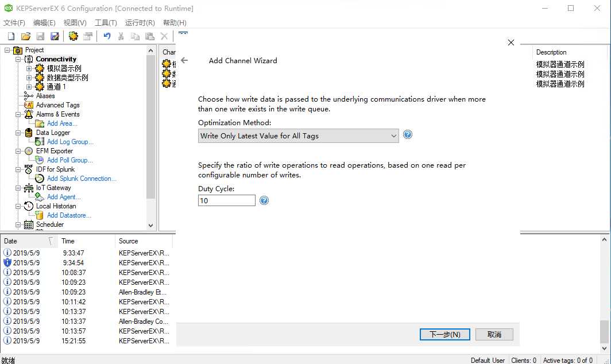Click the Add Agent... link

pyautogui.click(x=64, y=197)
